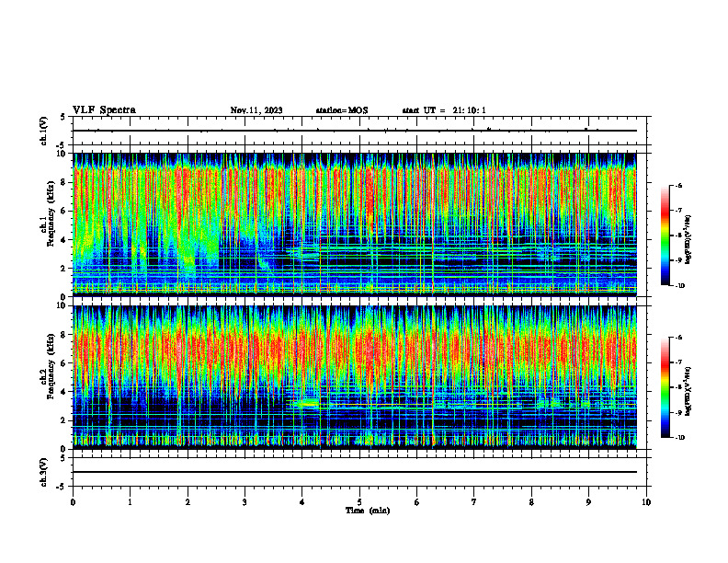
Task: Click the "-6" label on ch.2 colorbar
Action: click(x=678, y=338)
